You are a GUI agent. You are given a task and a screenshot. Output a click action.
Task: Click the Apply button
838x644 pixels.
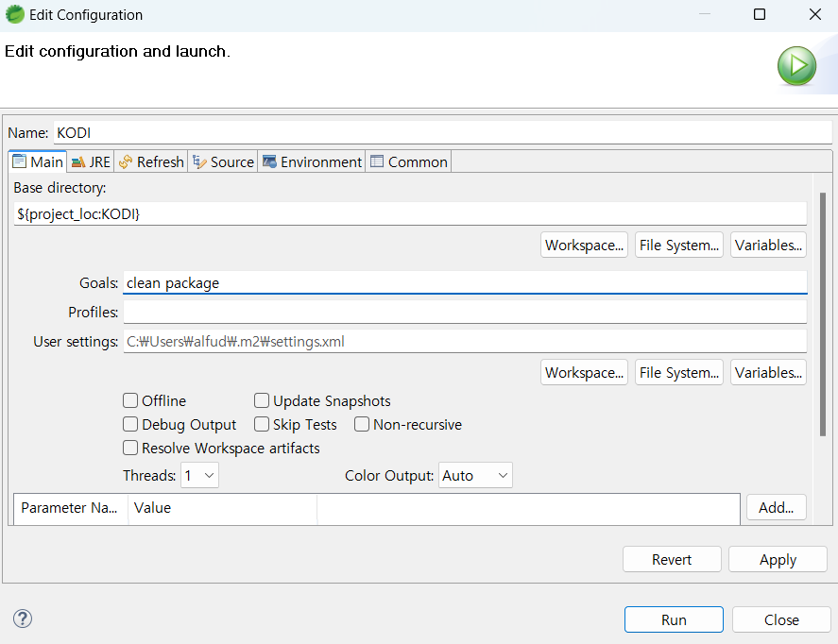[x=778, y=559]
